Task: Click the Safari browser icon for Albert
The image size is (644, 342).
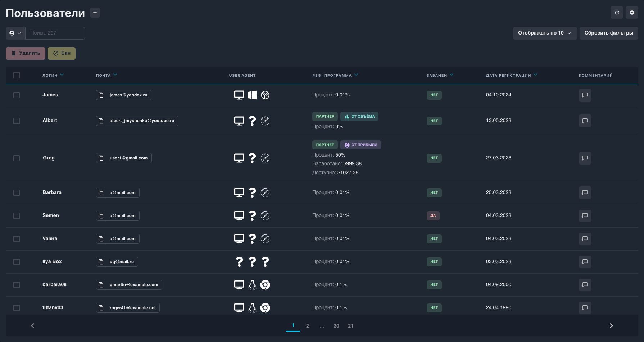Action: [265, 121]
